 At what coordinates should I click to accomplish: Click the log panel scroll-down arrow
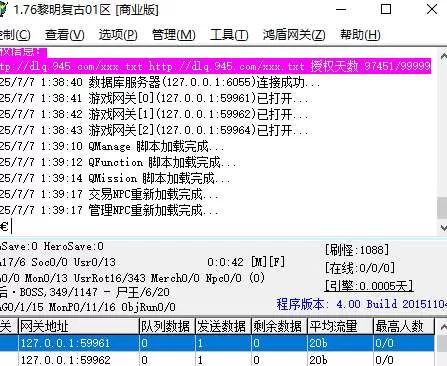pos(443,228)
